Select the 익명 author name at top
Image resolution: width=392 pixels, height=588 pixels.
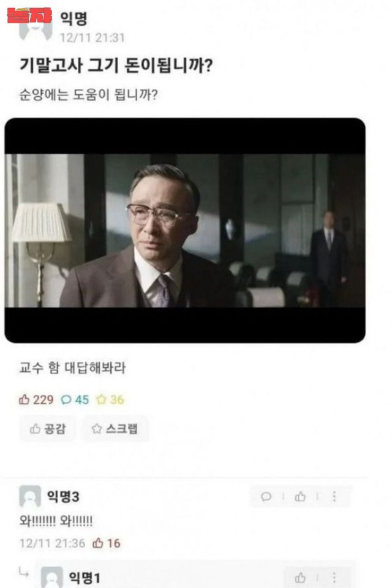[x=73, y=18]
